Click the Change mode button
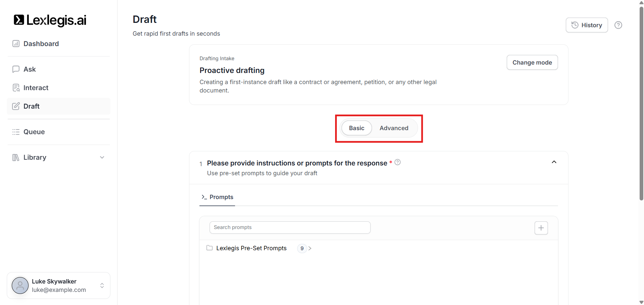This screenshot has width=644, height=305. [532, 63]
